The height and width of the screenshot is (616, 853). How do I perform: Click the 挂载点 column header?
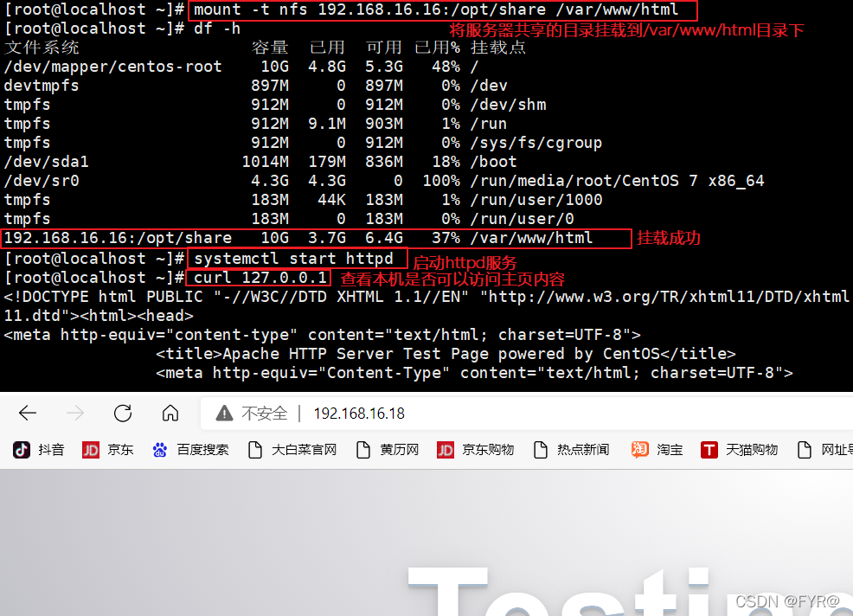coord(498,48)
